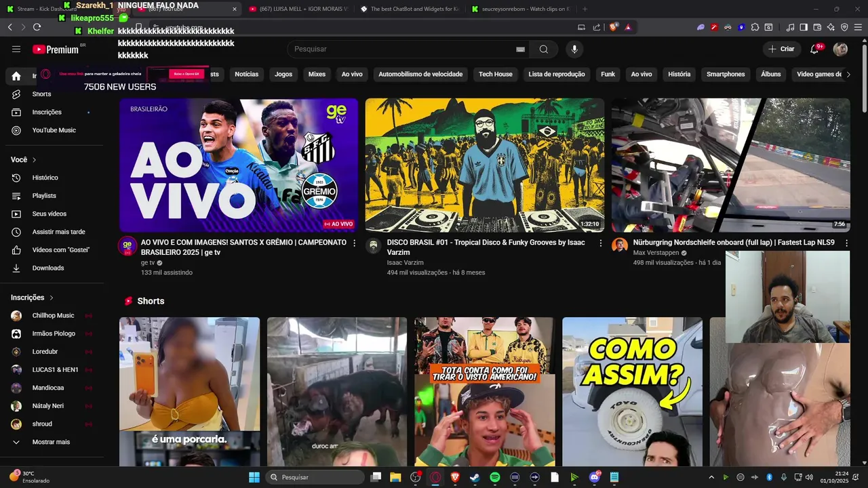
Task: Open the Isaac Varzim channel link
Action: 405,262
